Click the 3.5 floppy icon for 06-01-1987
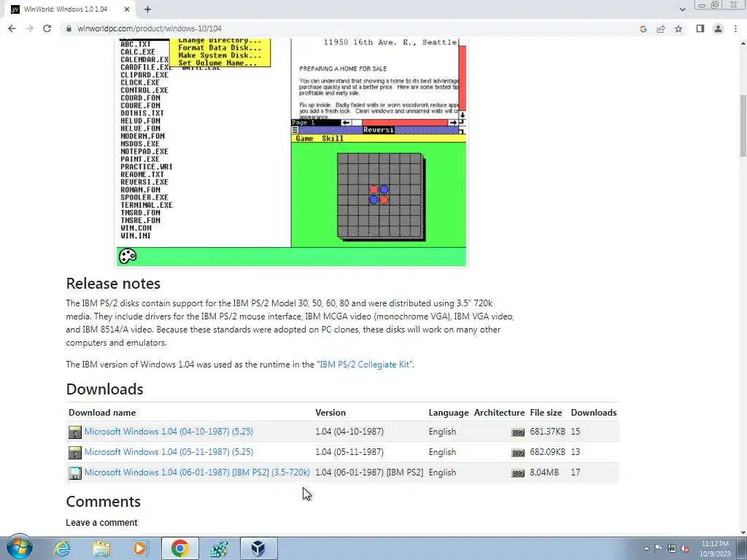Screen dimensions: 747x560 click(x=75, y=472)
